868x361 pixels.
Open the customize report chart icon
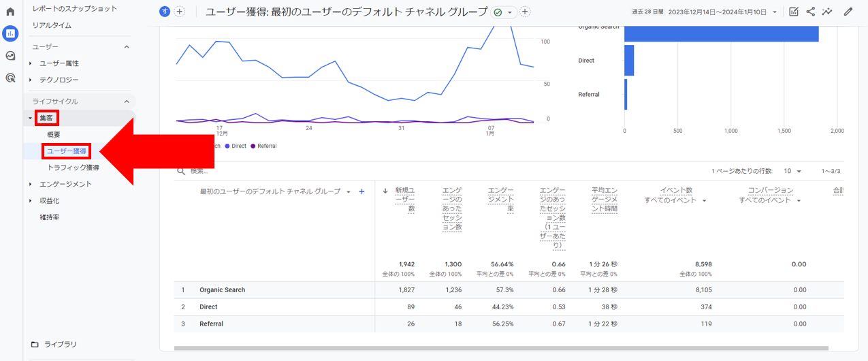pos(794,12)
